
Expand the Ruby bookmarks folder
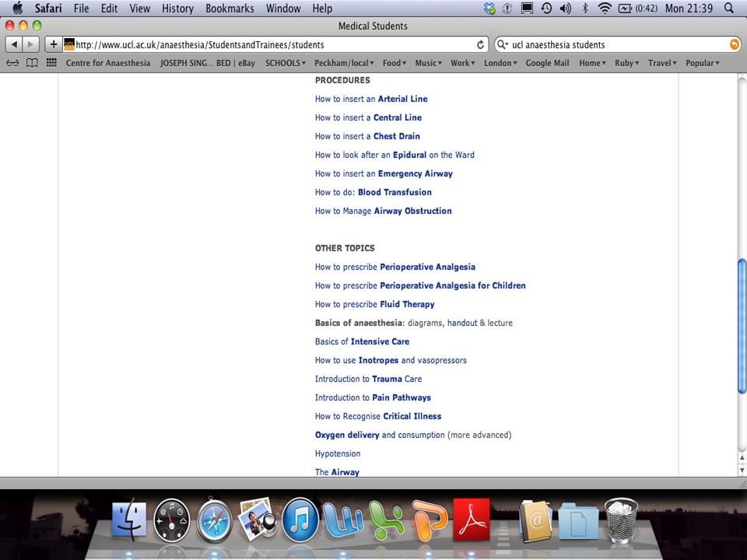(626, 63)
